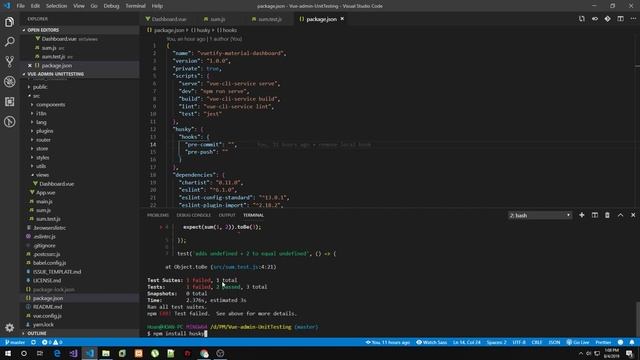
Task: Open the Manage gear menu
Action: point(9,327)
